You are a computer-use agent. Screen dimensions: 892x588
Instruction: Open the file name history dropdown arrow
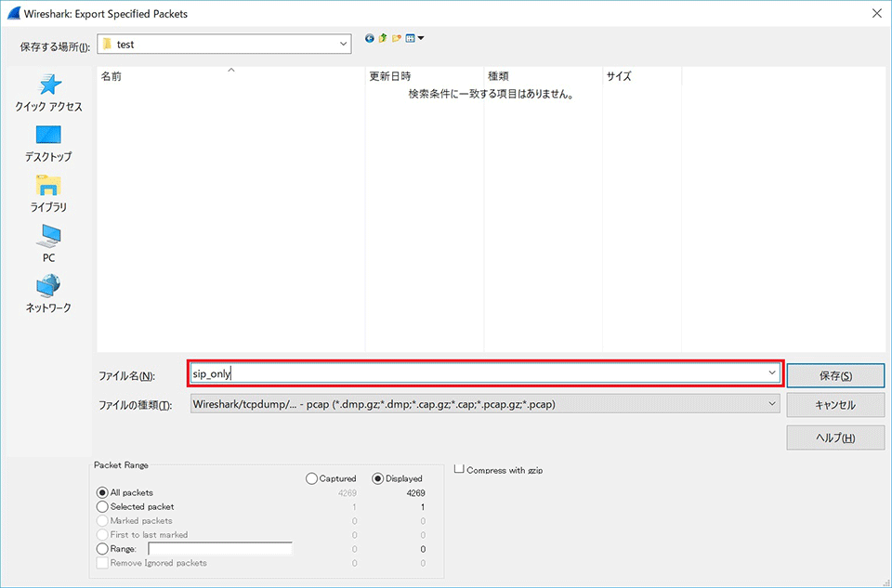[772, 373]
